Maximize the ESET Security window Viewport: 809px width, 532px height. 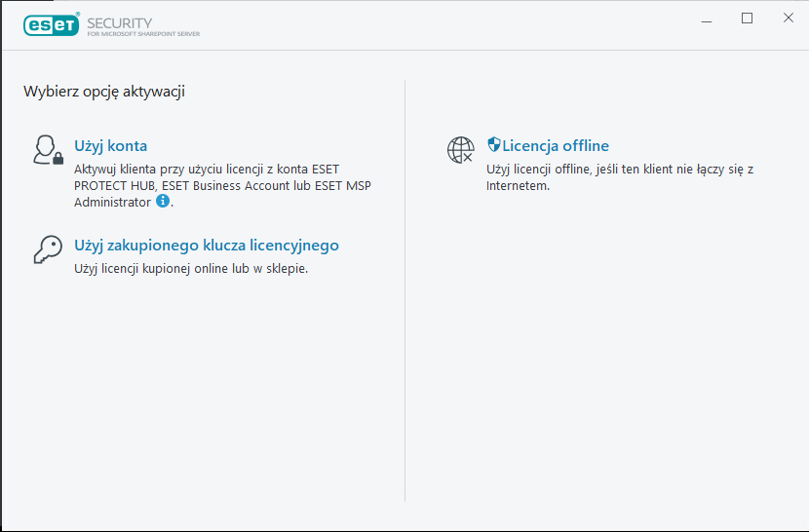pos(747,19)
